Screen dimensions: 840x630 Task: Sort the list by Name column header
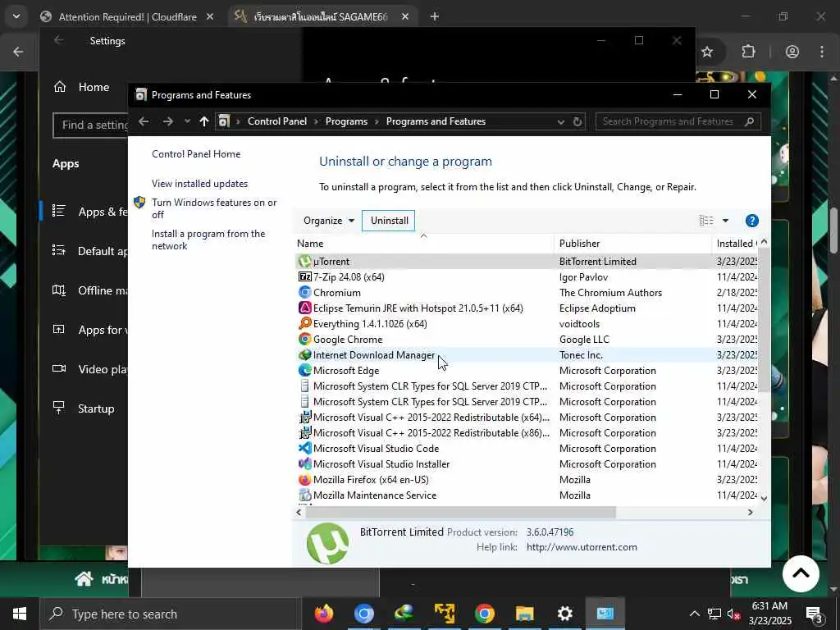click(x=426, y=243)
